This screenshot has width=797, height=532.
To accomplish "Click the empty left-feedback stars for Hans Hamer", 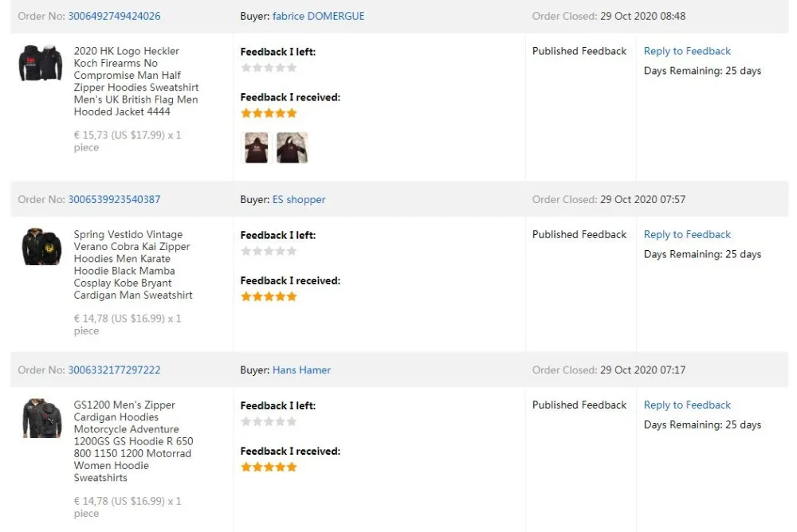I will (x=269, y=421).
